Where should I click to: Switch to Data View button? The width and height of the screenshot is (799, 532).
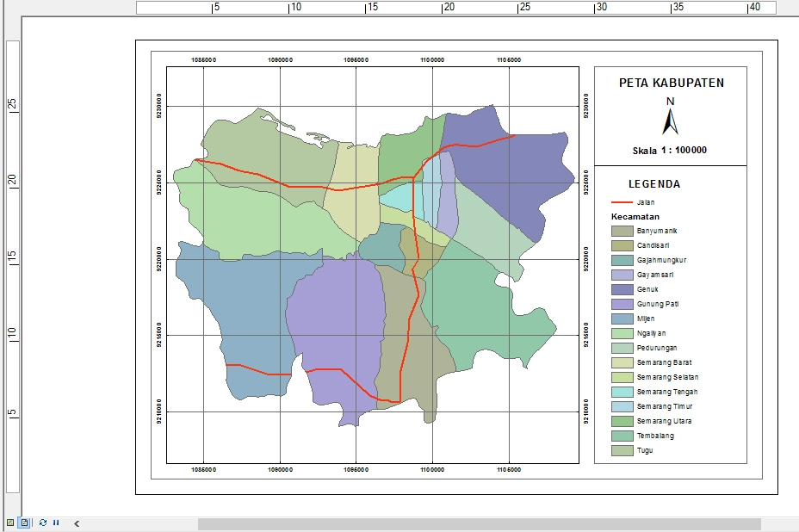(10, 523)
